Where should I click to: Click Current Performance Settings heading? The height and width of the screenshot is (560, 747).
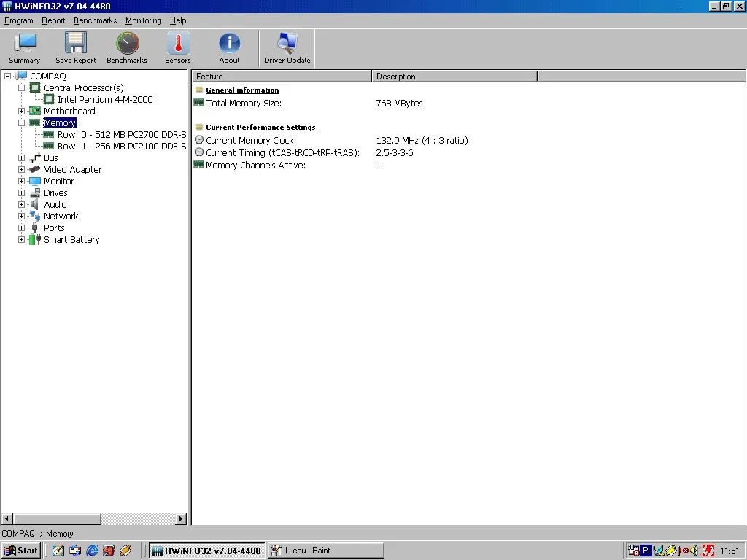pyautogui.click(x=260, y=127)
